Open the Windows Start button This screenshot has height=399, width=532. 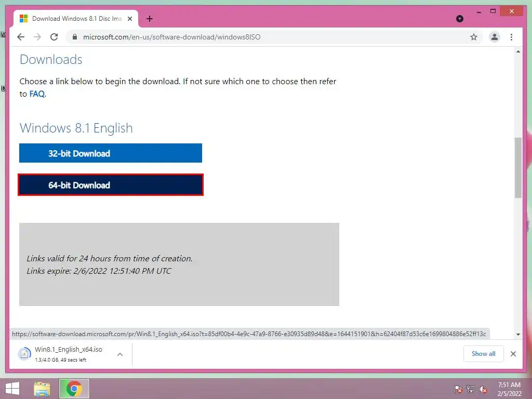[x=12, y=389]
